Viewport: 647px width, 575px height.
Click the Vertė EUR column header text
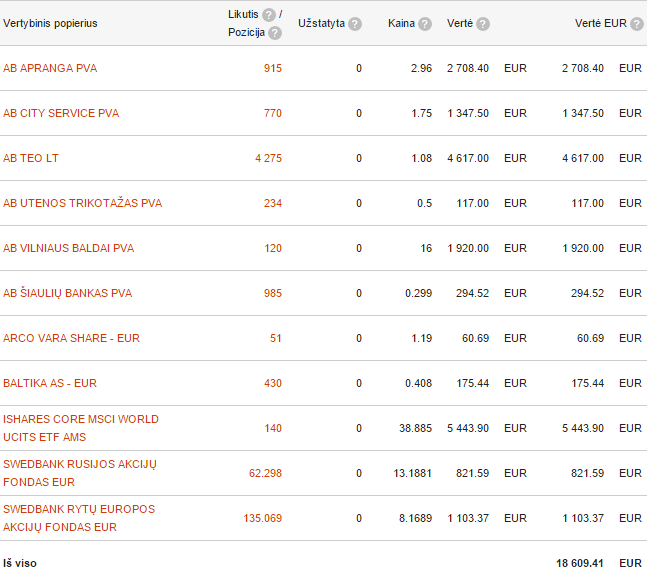coord(601,24)
